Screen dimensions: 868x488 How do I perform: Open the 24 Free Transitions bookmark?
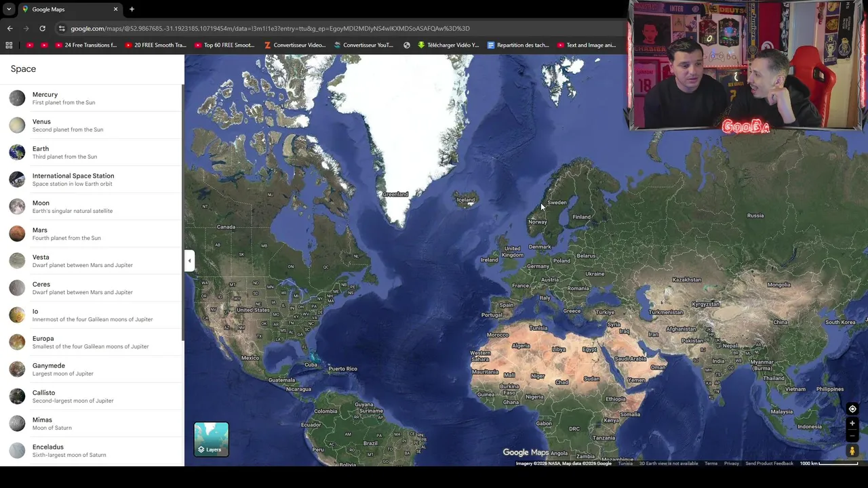click(x=86, y=45)
